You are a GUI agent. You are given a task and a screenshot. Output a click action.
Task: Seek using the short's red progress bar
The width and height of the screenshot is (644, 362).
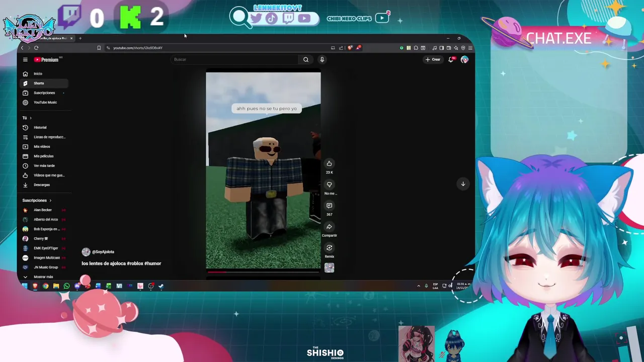263,271
